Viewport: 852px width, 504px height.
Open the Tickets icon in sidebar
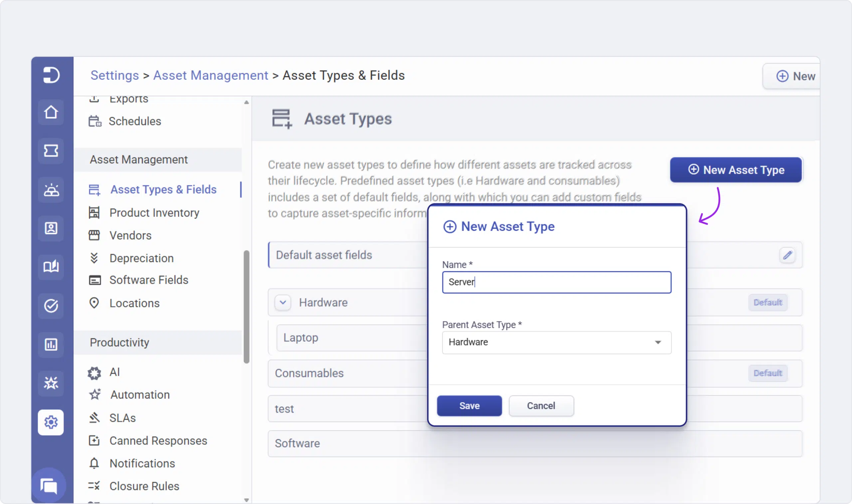[x=51, y=151]
